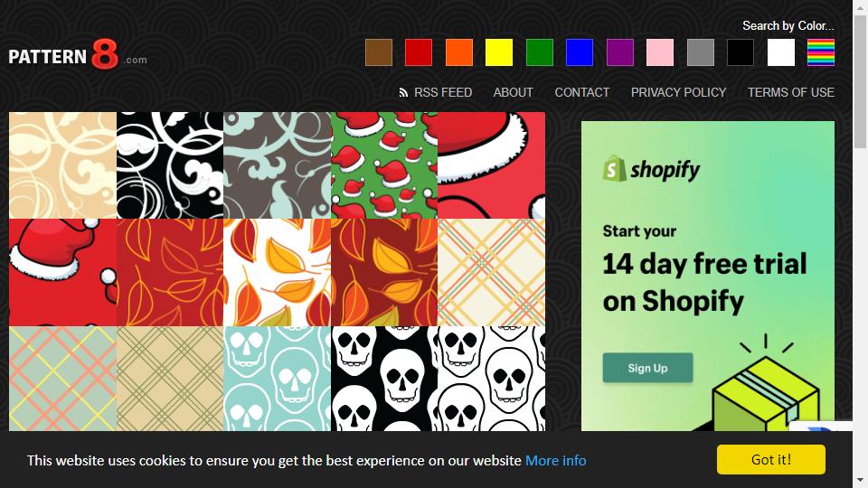Select the pink color swatch
Image resolution: width=868 pixels, height=488 pixels.
[660, 52]
